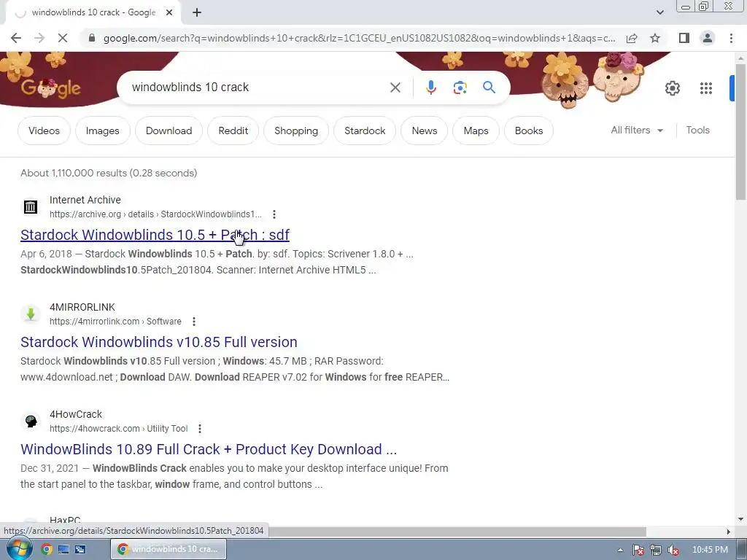Open Google quick settings gear

click(672, 88)
